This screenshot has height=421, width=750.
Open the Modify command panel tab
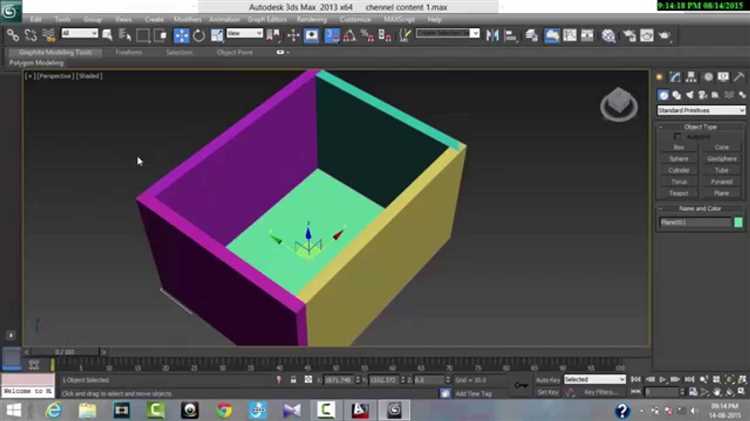[676, 77]
